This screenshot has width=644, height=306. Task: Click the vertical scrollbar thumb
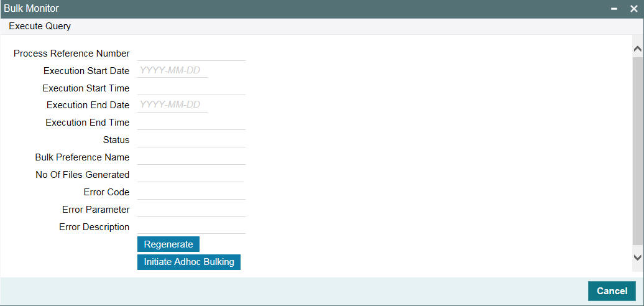(637, 151)
